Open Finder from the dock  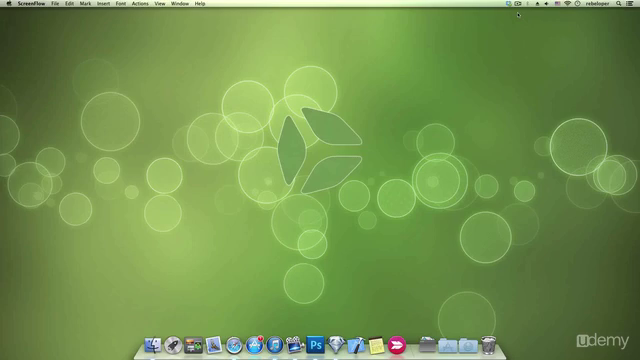(153, 345)
